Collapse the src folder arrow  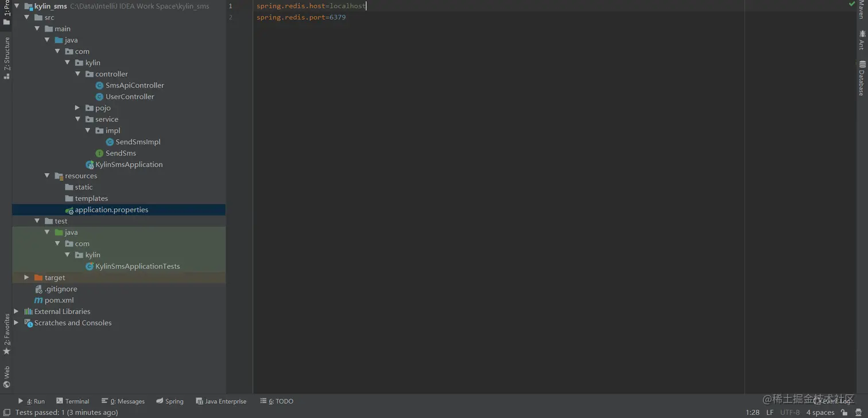(26, 17)
